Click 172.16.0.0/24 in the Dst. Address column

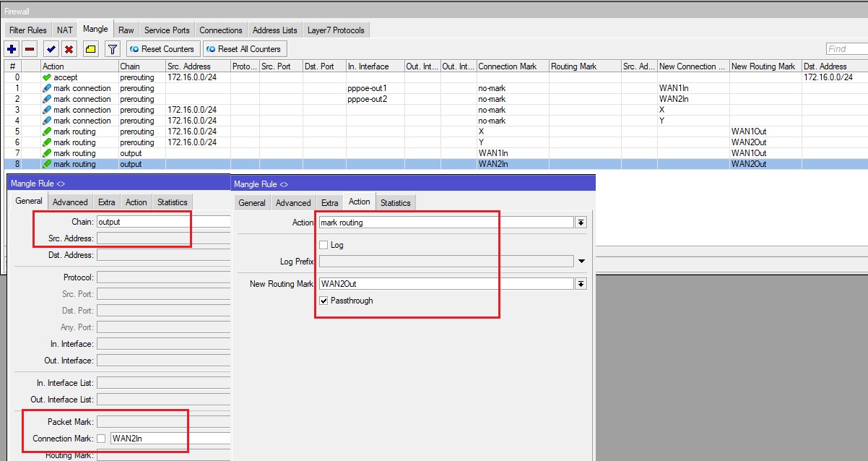(828, 77)
